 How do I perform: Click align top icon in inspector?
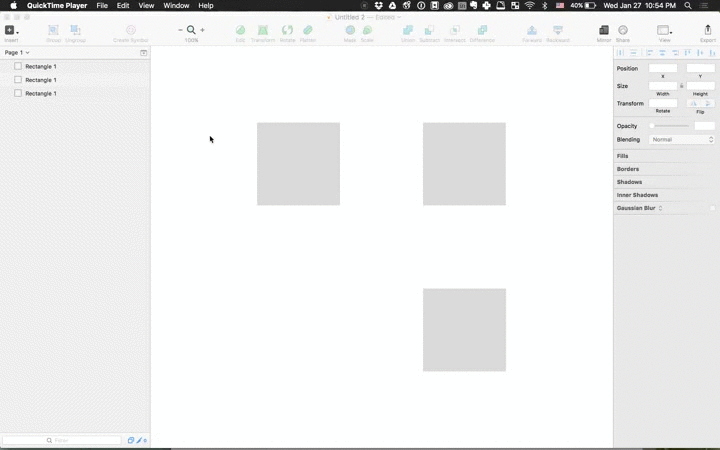point(687,53)
